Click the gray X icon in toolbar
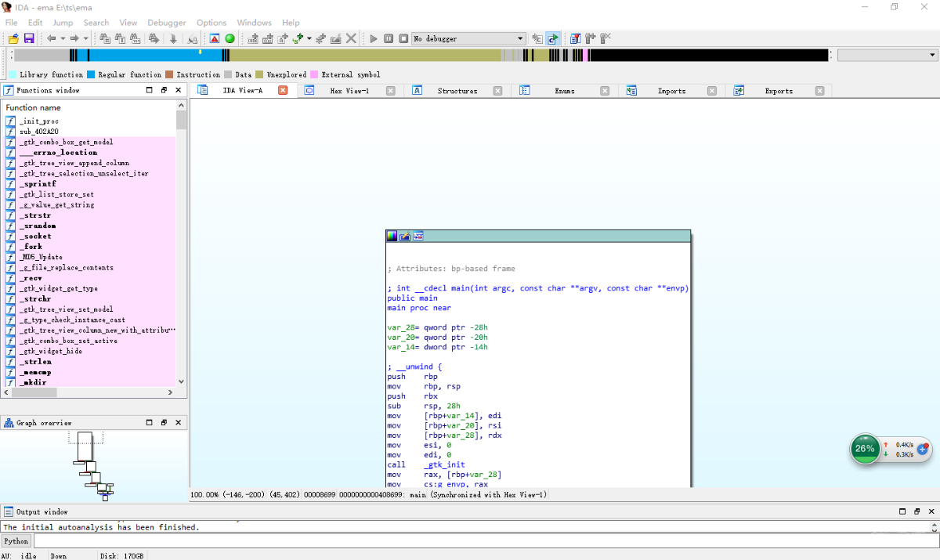 click(351, 38)
